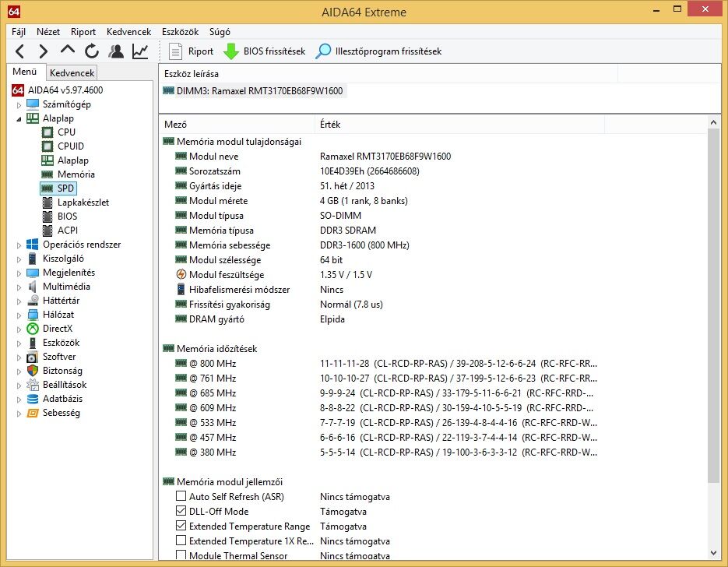Screen dimensions: 728x567
Task: Open the graph chart toolbar icon
Action: [x=140, y=51]
